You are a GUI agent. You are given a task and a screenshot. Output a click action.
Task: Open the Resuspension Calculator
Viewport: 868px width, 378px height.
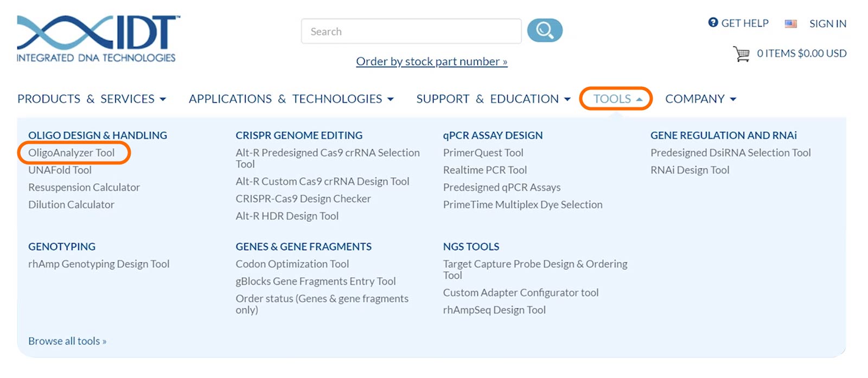pyautogui.click(x=84, y=187)
